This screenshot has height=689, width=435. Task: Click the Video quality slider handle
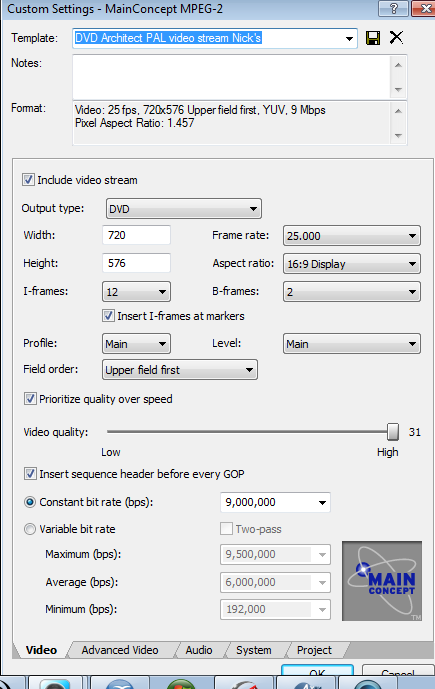[x=393, y=432]
